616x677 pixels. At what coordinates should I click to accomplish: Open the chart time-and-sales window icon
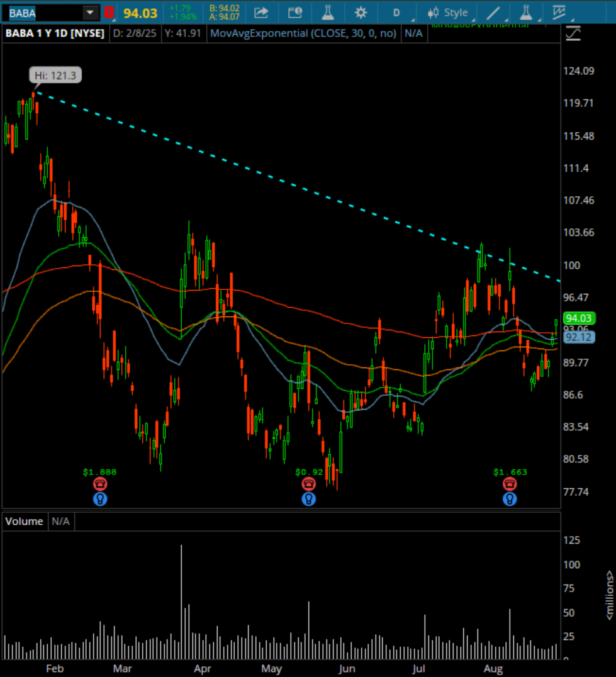[x=295, y=13]
